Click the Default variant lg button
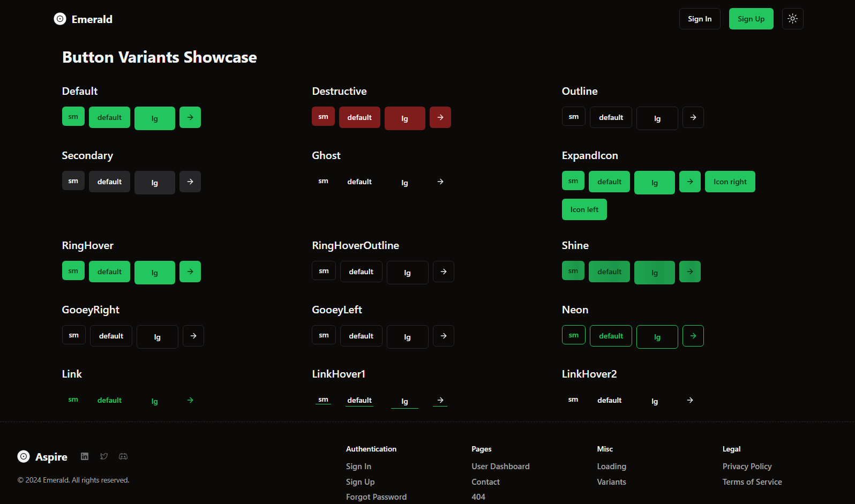This screenshot has width=855, height=504. coord(155,118)
